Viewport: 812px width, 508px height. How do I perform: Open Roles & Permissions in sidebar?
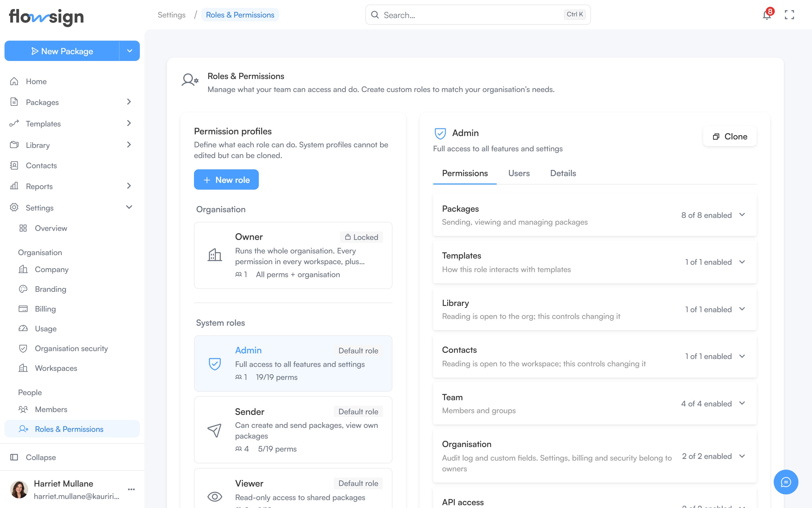pyautogui.click(x=72, y=429)
